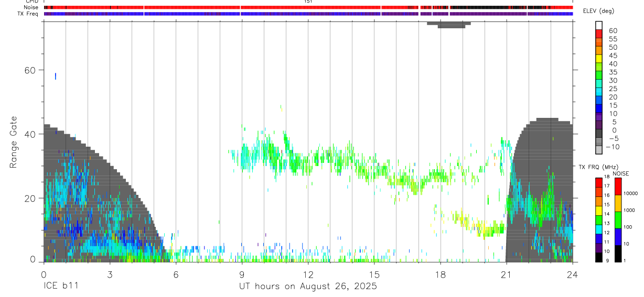Click the NOISE colorbar title
Viewport: 644px width, 297px height.
(x=620, y=173)
